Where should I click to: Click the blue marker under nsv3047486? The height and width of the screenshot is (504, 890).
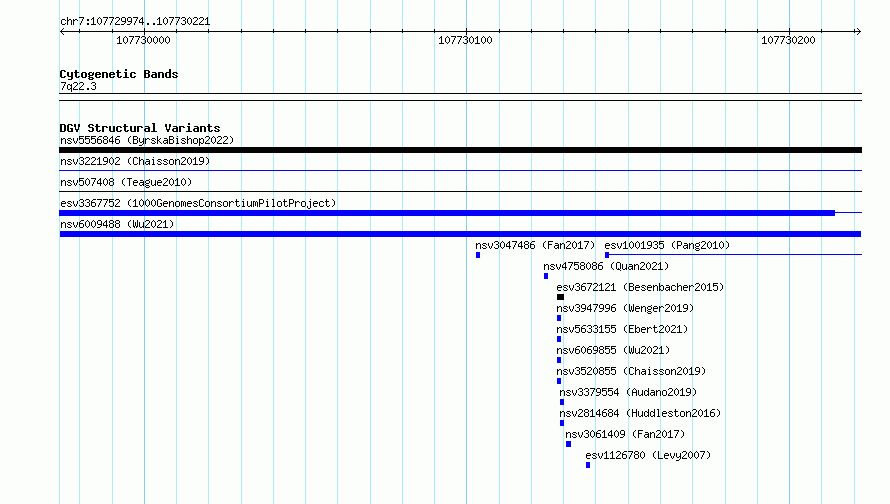click(478, 255)
